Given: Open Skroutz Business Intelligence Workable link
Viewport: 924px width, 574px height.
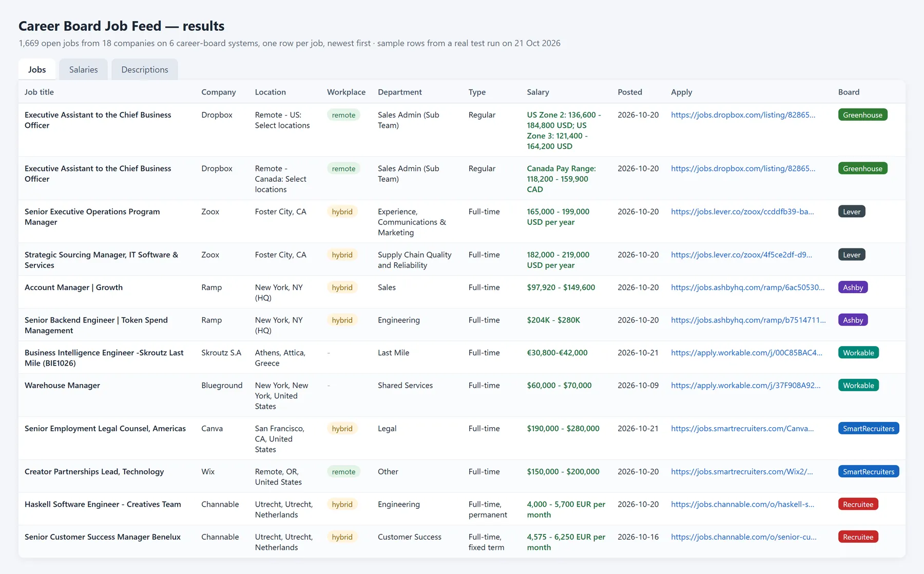Looking at the screenshot, I should tap(746, 353).
